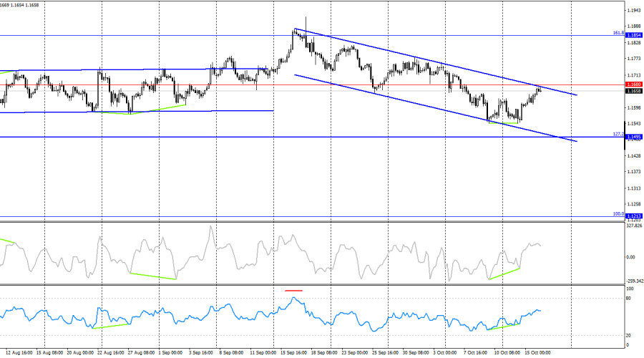Select the black 1.1658 current price label
644x358 pixels.
(x=634, y=91)
